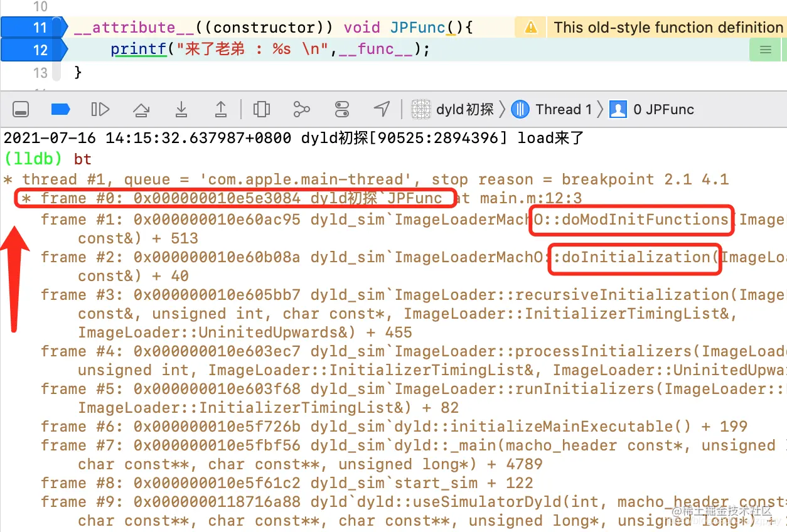The width and height of the screenshot is (787, 532).
Task: Select frame #1 doModInitFunctions line
Action: [x=414, y=229]
